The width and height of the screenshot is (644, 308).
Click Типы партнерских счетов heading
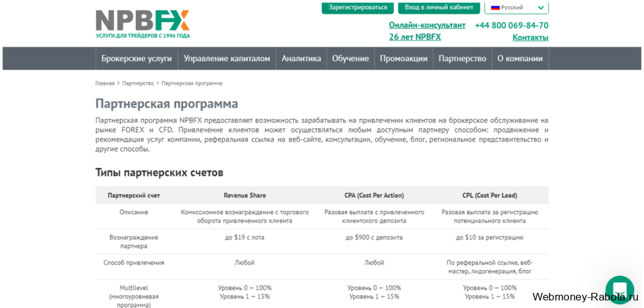[159, 173]
